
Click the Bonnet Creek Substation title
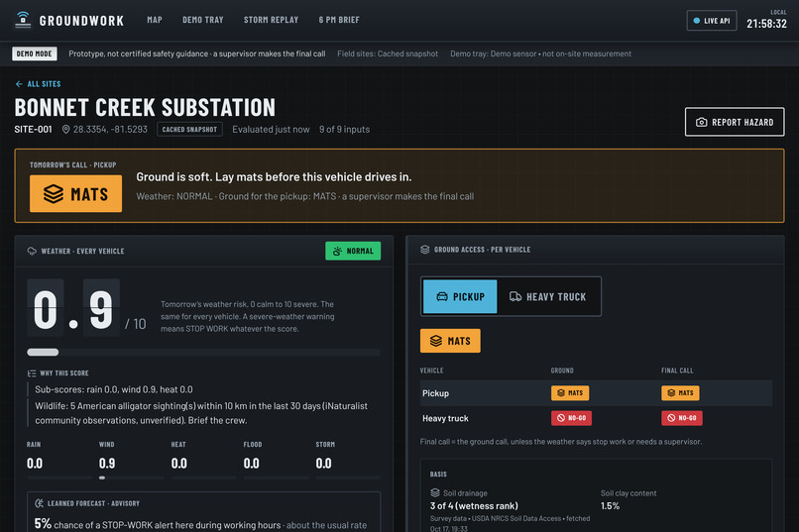pos(145,107)
